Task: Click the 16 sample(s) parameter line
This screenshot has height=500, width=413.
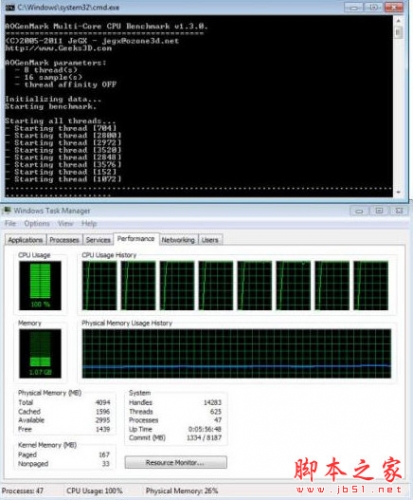Action: pyautogui.click(x=49, y=77)
